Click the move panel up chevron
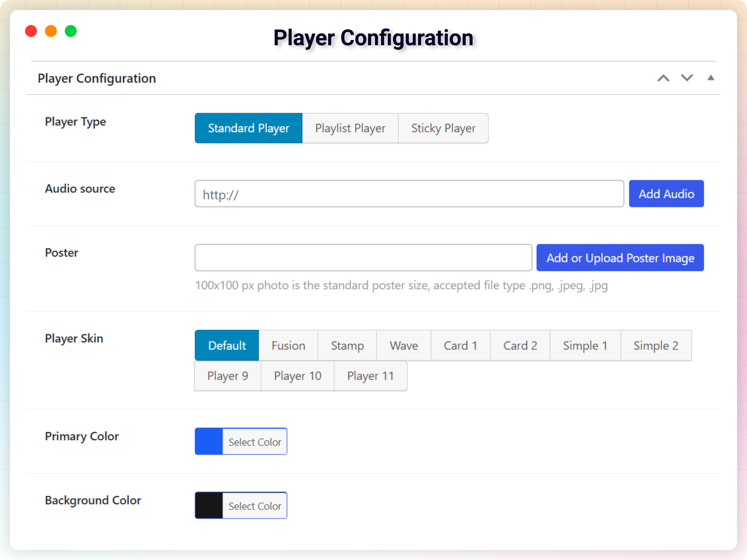The image size is (747, 560). 663,78
